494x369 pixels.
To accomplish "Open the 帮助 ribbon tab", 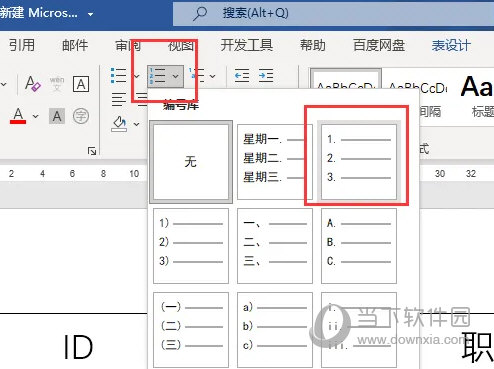I will [x=313, y=45].
